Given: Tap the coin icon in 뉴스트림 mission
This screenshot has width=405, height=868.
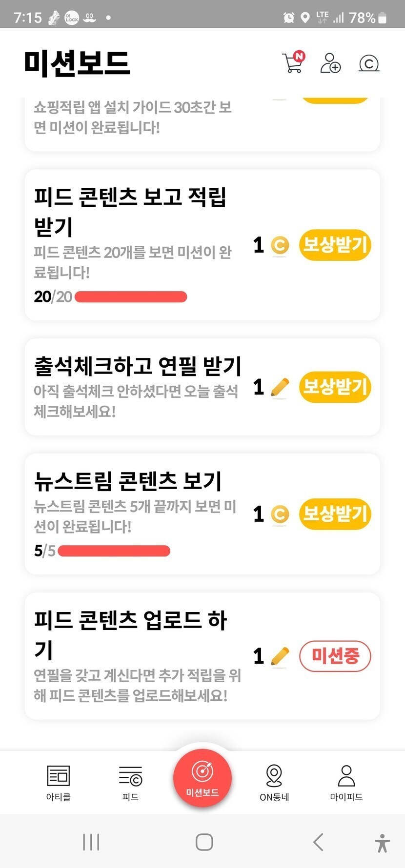Looking at the screenshot, I should click(280, 514).
